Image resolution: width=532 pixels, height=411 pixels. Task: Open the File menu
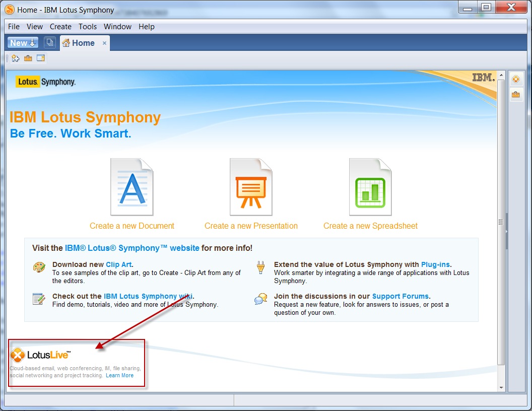[x=14, y=27]
